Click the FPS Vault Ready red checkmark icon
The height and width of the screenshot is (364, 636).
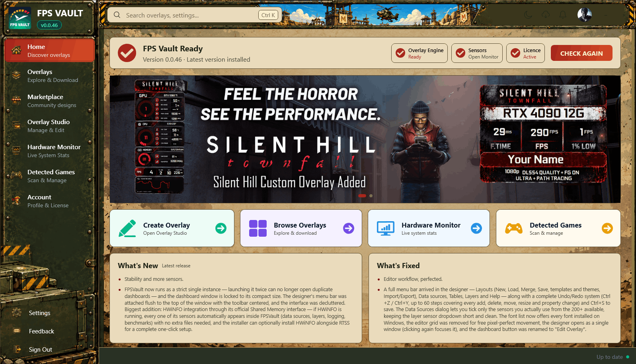coord(127,53)
